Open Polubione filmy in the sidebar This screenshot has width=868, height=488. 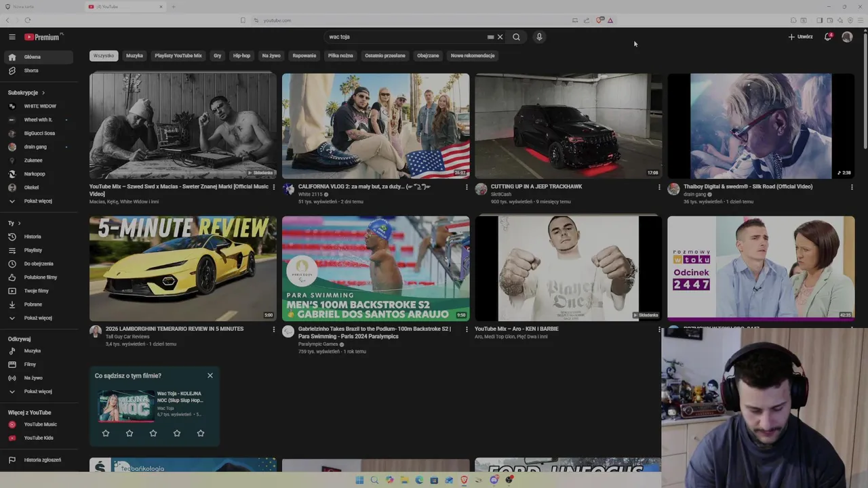[38, 277]
